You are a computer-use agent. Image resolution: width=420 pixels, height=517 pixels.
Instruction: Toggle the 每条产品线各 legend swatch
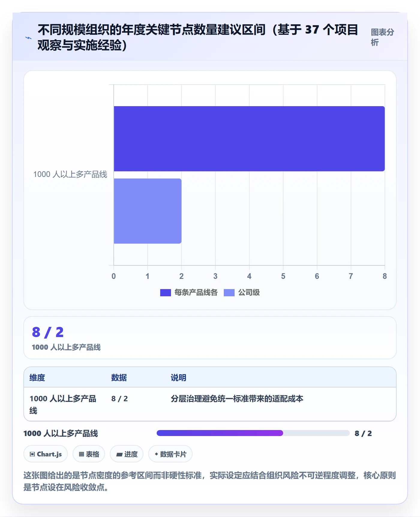[165, 292]
